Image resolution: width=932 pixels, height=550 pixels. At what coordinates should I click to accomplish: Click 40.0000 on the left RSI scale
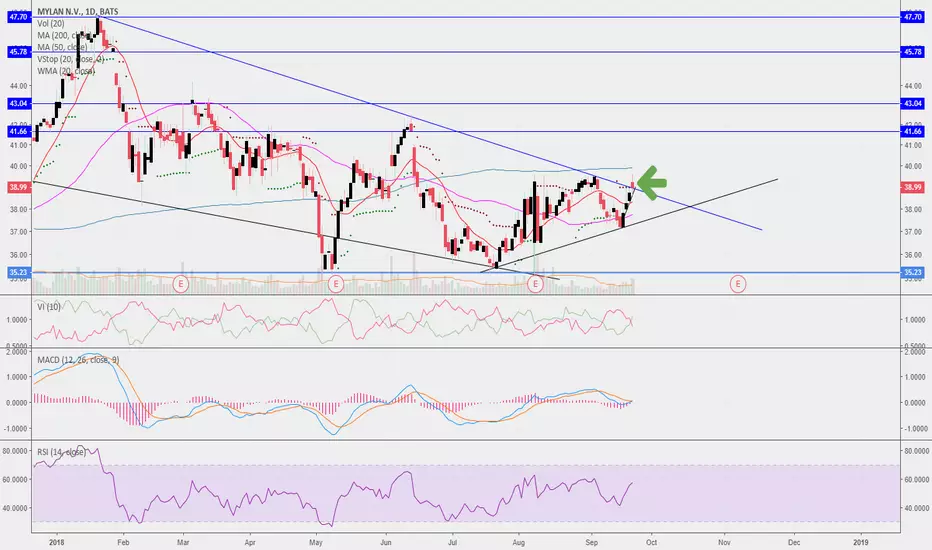pos(15,508)
